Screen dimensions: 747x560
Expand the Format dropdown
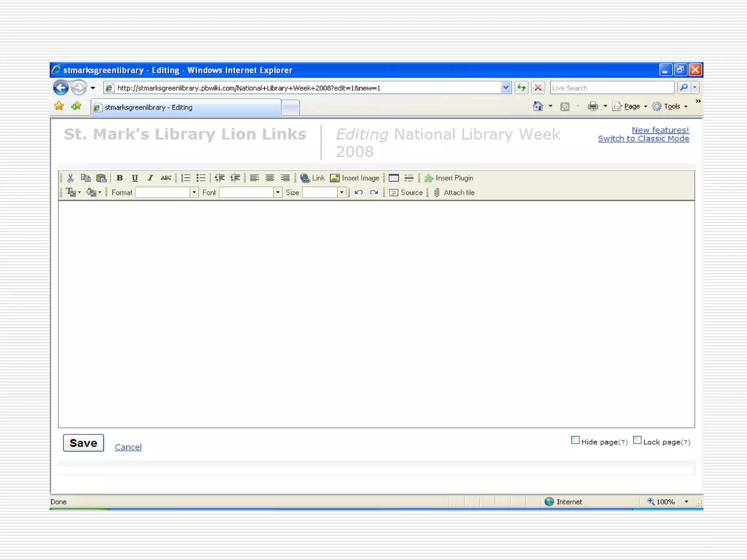(x=194, y=192)
